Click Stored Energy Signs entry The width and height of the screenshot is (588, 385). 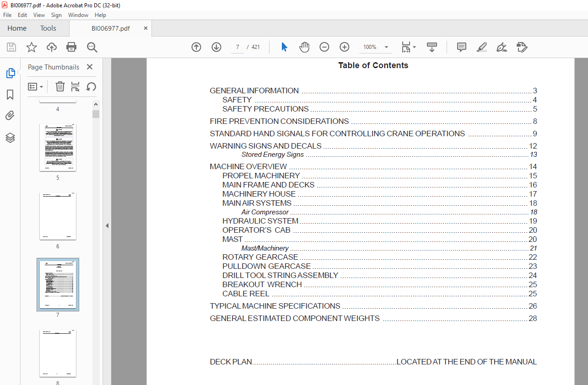389,155
